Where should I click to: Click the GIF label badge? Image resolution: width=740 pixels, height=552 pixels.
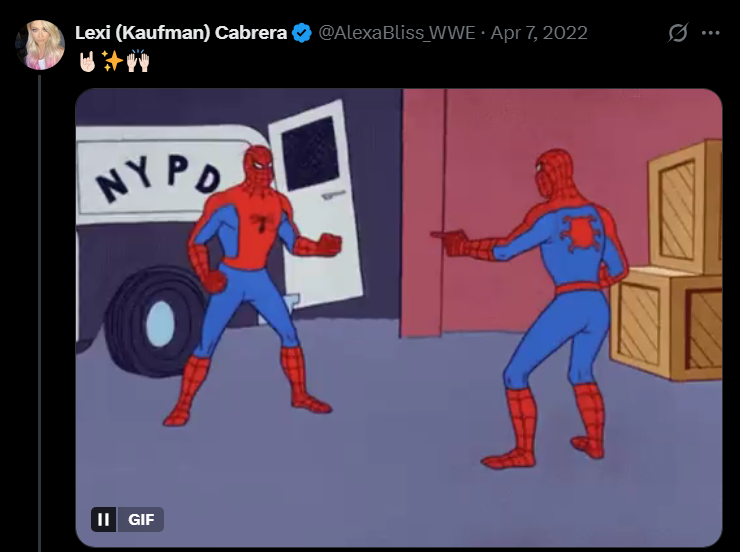(141, 519)
